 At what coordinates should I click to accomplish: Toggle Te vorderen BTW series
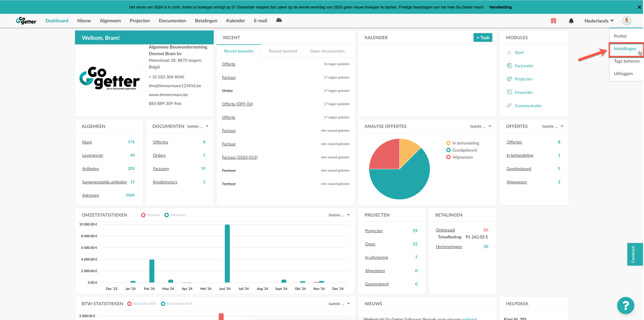(177, 304)
